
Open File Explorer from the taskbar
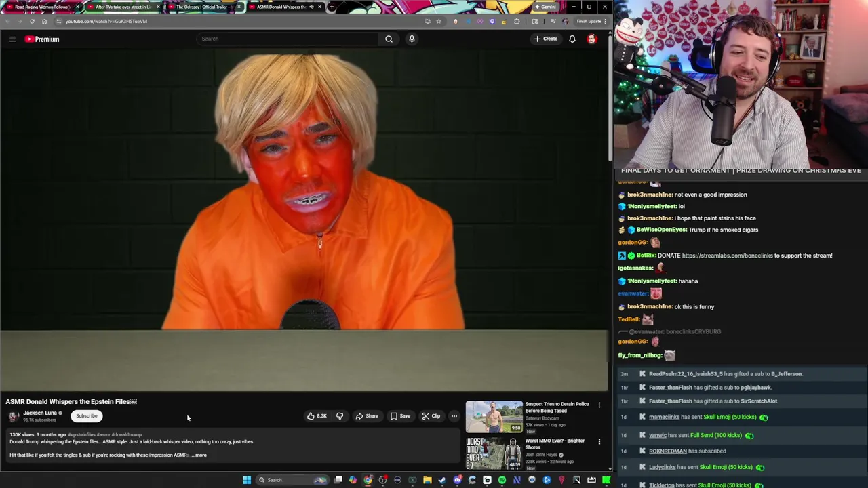pos(427,480)
